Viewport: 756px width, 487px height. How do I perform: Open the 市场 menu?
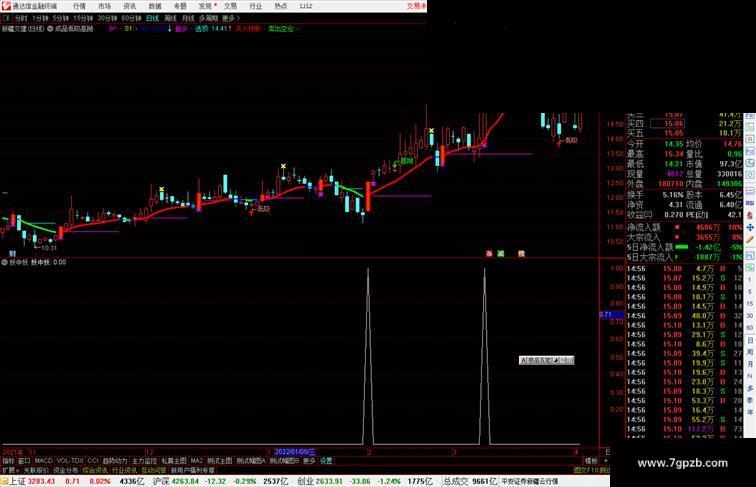(104, 6)
